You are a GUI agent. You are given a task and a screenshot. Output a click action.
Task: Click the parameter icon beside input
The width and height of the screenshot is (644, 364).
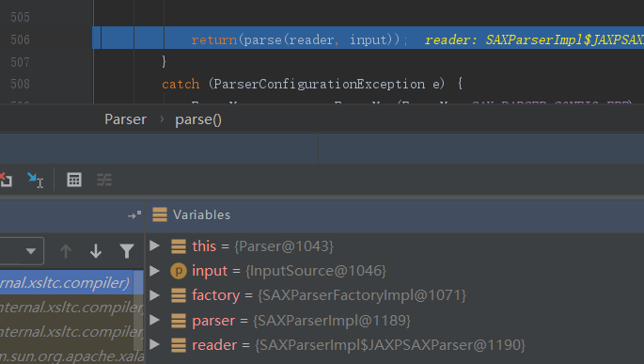click(x=179, y=271)
